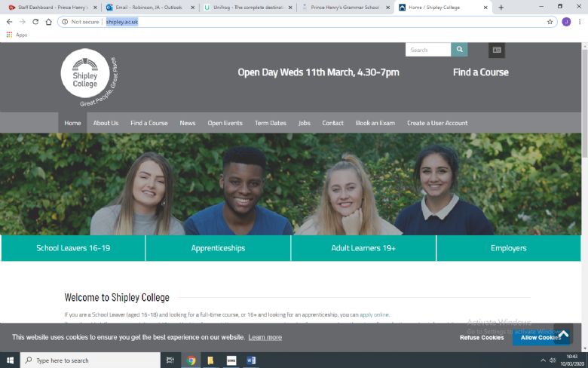Screen dimensions: 588x368
Task: Open browser home page icon
Action: click(49, 22)
